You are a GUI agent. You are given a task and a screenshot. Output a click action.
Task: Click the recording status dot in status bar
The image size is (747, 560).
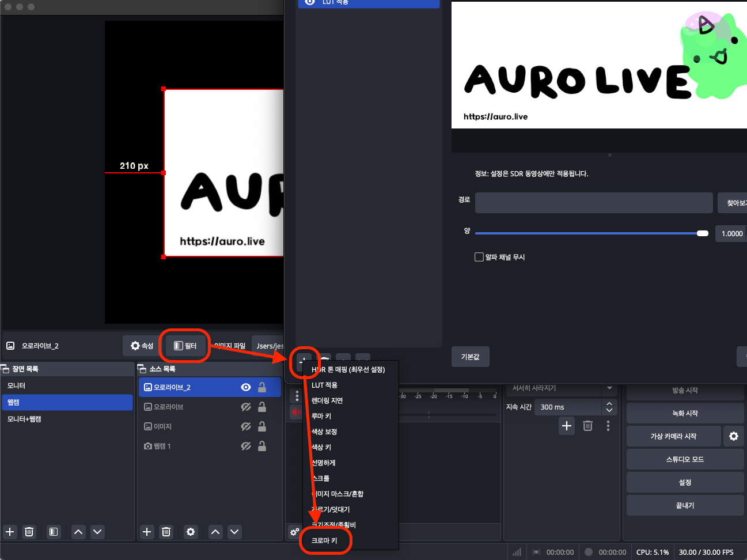coord(589,552)
